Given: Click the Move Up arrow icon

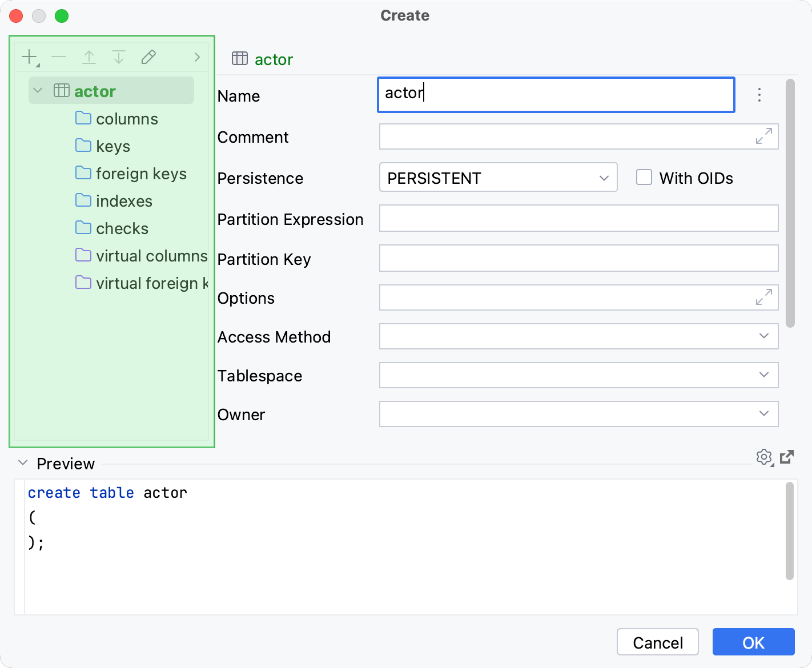Looking at the screenshot, I should 89,57.
